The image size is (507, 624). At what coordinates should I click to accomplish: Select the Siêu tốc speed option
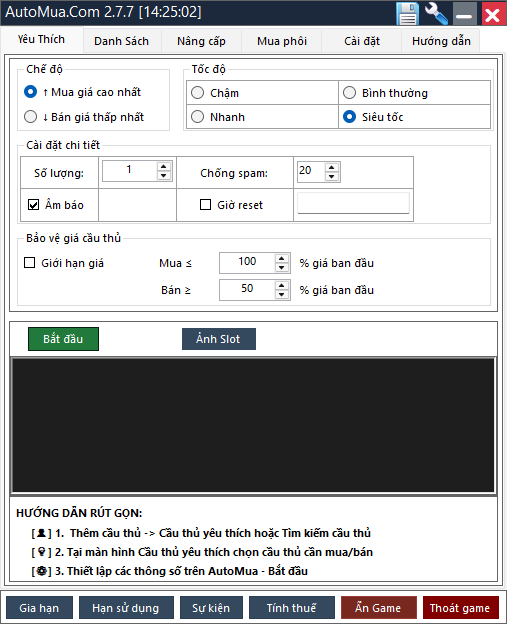pos(373,117)
